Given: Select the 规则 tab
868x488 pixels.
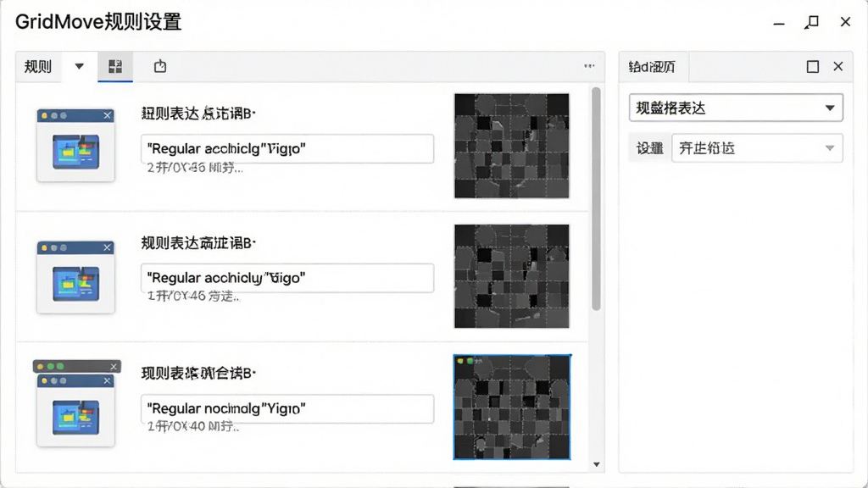Looking at the screenshot, I should [x=37, y=67].
